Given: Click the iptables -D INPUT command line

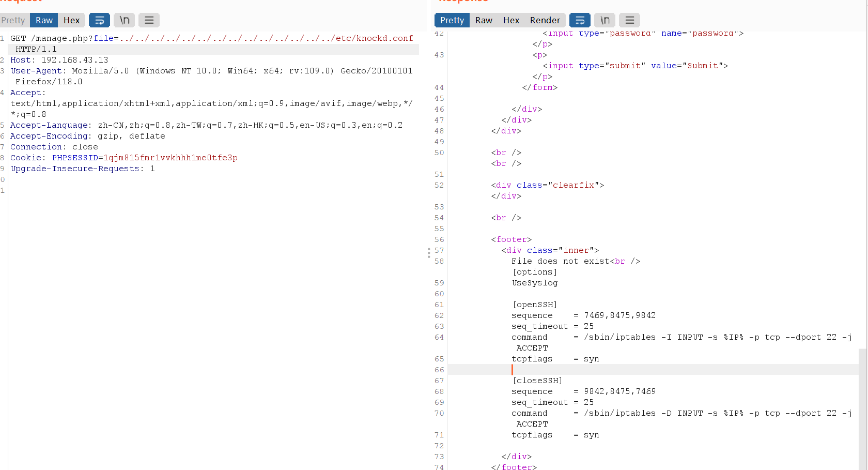Looking at the screenshot, I should click(x=682, y=418).
